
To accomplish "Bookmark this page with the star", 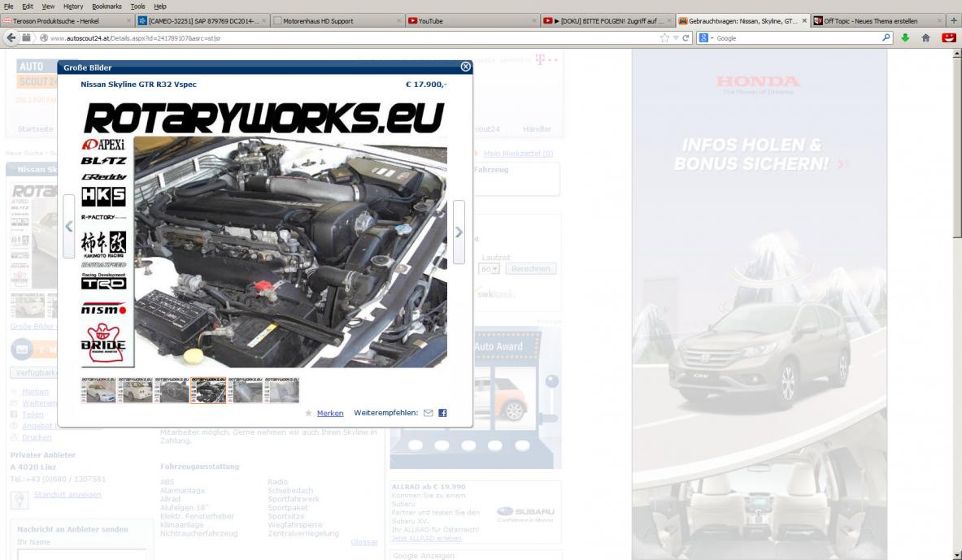I will tap(664, 37).
